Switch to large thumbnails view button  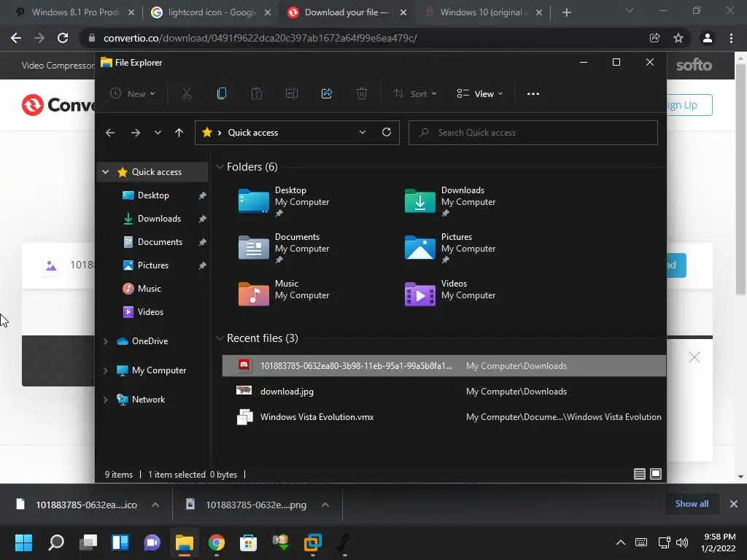tap(656, 474)
